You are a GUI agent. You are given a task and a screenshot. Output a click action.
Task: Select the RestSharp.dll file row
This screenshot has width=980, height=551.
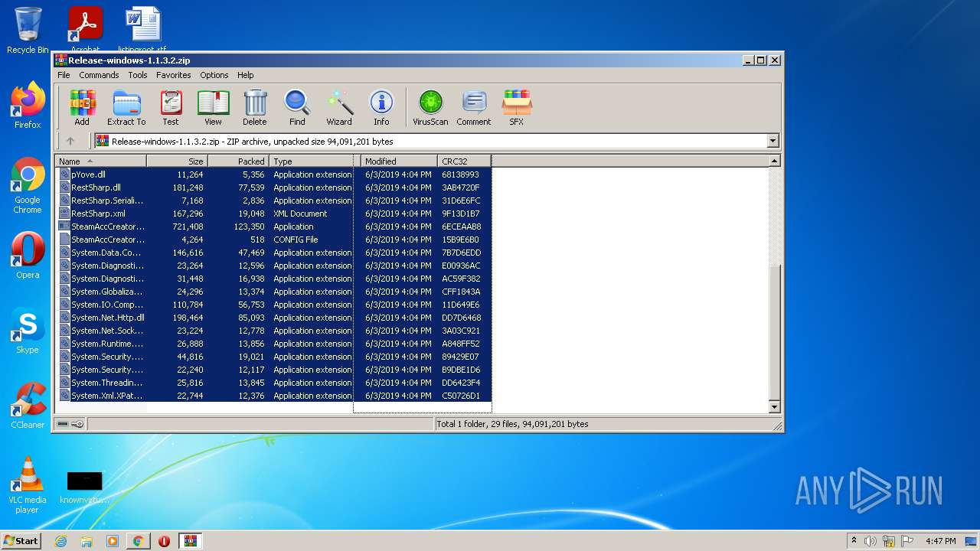pyautogui.click(x=275, y=187)
